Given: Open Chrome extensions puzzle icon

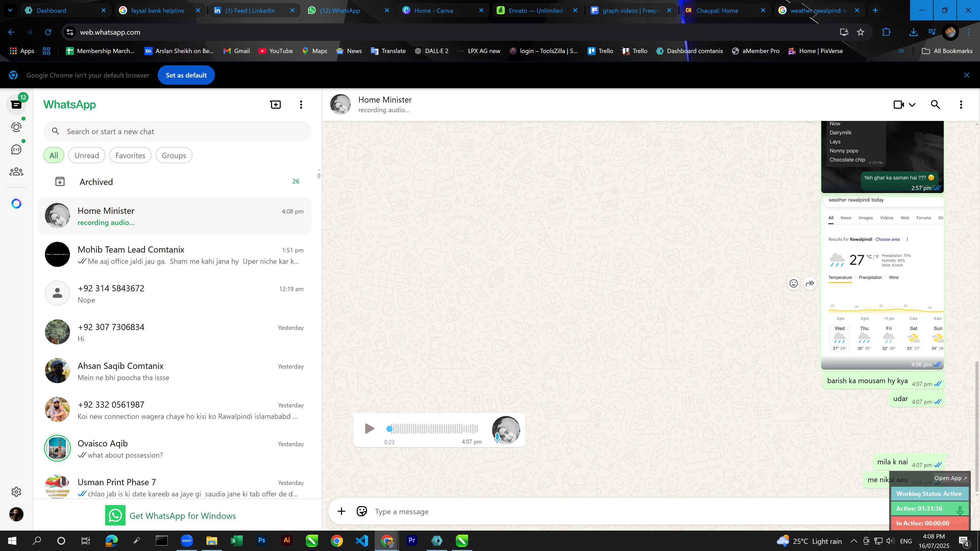Looking at the screenshot, I should pyautogui.click(x=886, y=32).
